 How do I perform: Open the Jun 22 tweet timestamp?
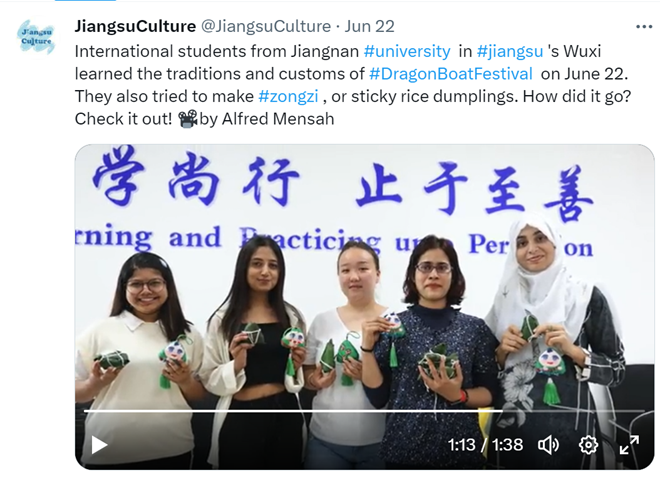[x=370, y=26]
